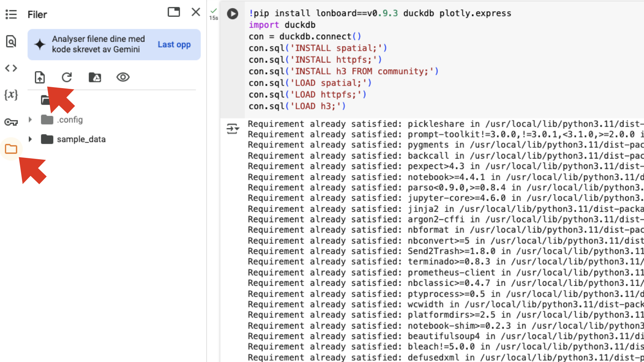This screenshot has width=644, height=362.
Task: Toggle the cell output options icon
Action: click(x=232, y=129)
